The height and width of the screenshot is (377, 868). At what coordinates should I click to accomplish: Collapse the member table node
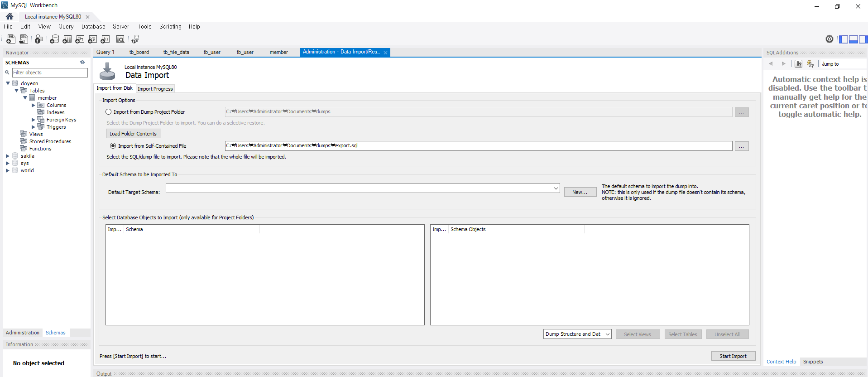click(25, 98)
